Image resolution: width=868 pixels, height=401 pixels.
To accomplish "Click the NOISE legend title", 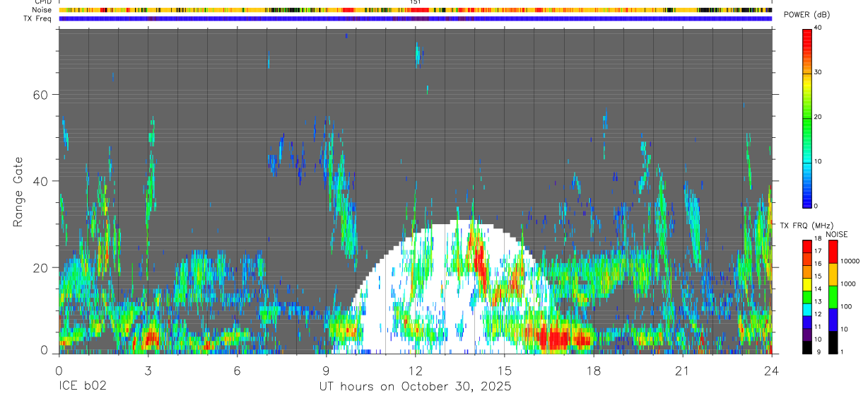I will [x=837, y=235].
